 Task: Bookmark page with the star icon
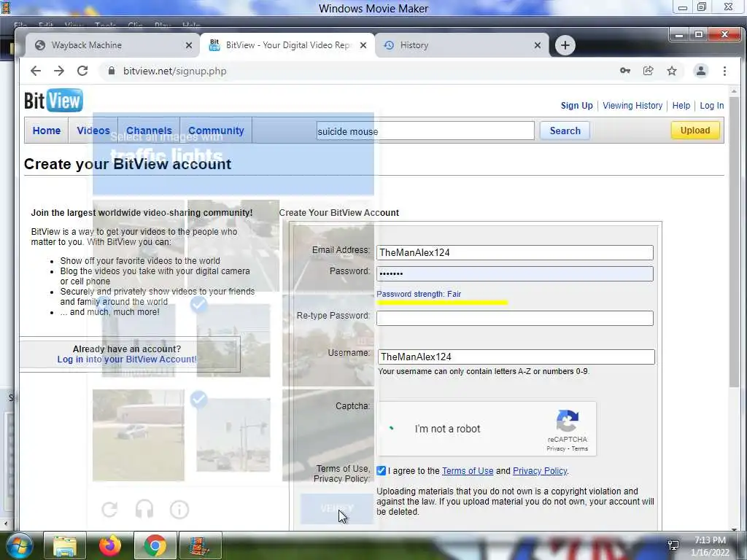pos(672,71)
